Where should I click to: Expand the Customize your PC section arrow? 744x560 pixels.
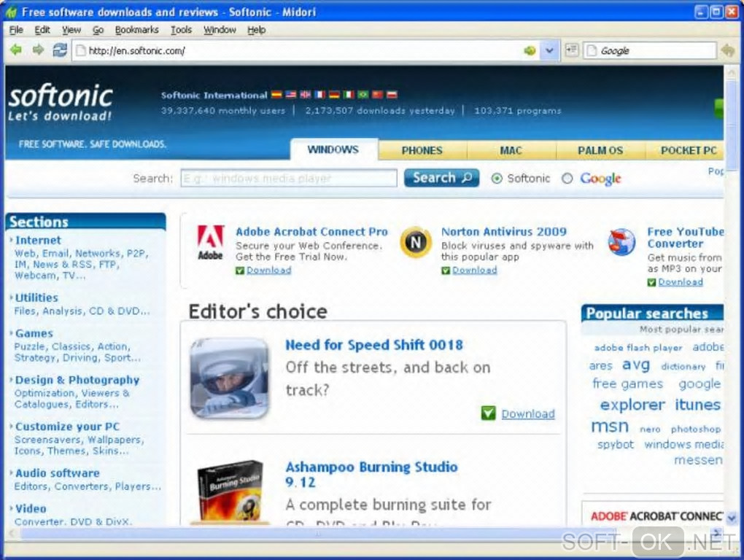12,427
